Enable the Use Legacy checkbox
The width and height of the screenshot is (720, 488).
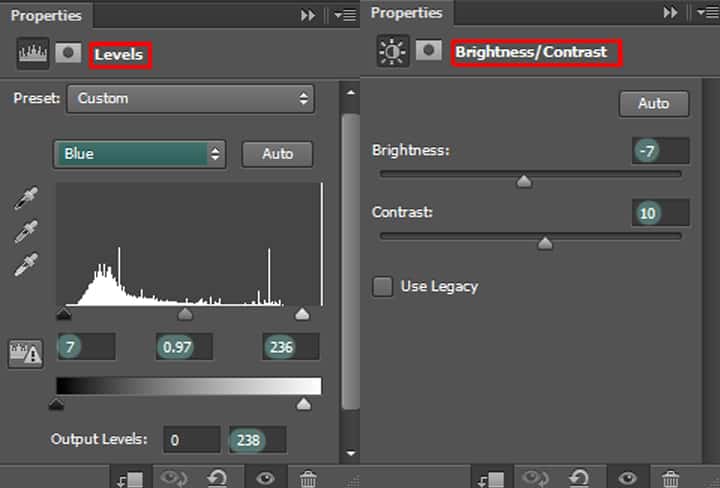383,287
